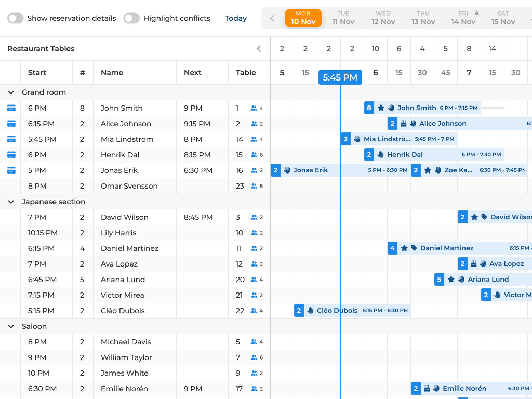Enable the Highlight conflicts toggle
The image size is (532, 399).
[131, 18]
